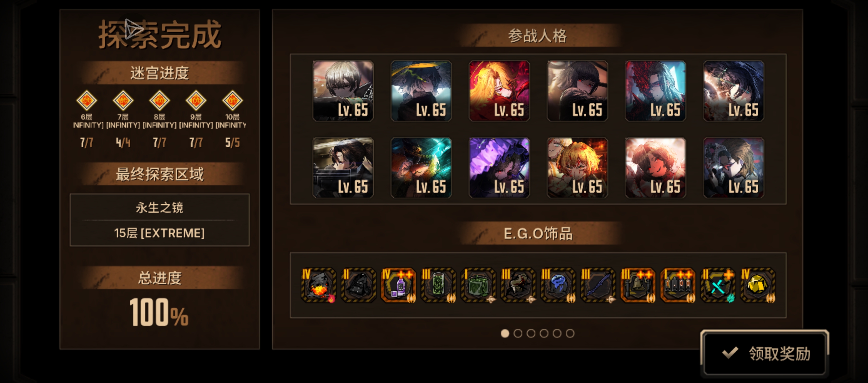Go to the second page dot
Screen dimensions: 868x383
pyautogui.click(x=518, y=333)
